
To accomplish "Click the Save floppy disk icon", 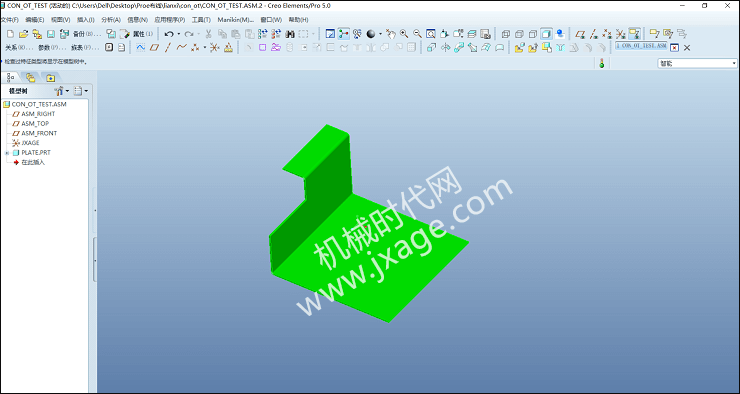I will pos(50,34).
